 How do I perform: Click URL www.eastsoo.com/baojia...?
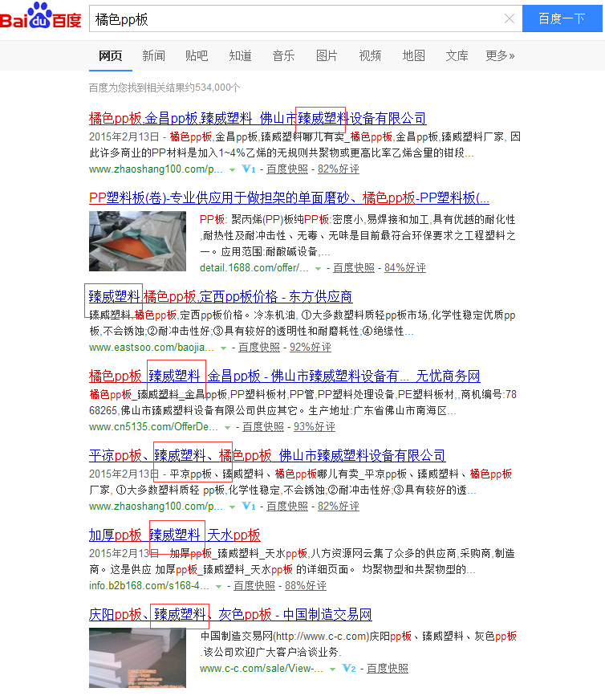(x=152, y=348)
